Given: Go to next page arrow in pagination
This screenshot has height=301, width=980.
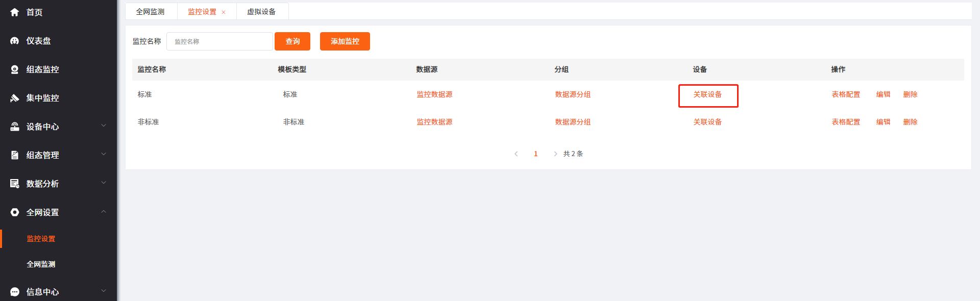Looking at the screenshot, I should 555,154.
